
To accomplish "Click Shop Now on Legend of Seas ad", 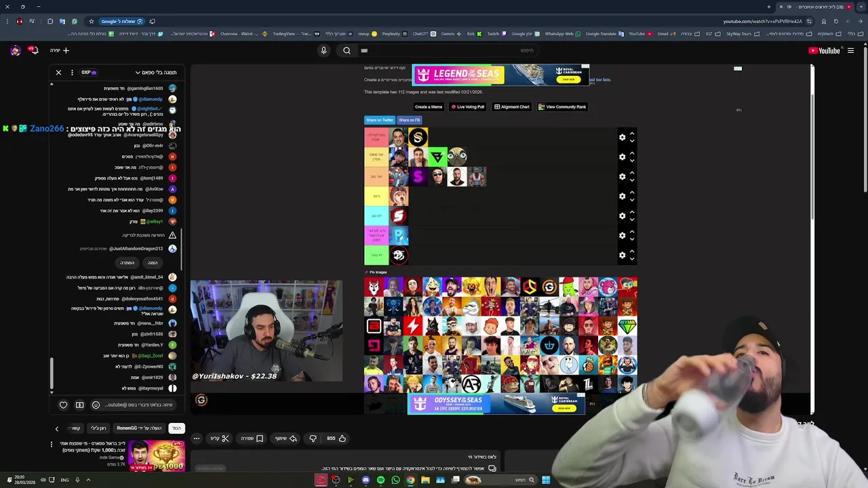I will point(568,79).
